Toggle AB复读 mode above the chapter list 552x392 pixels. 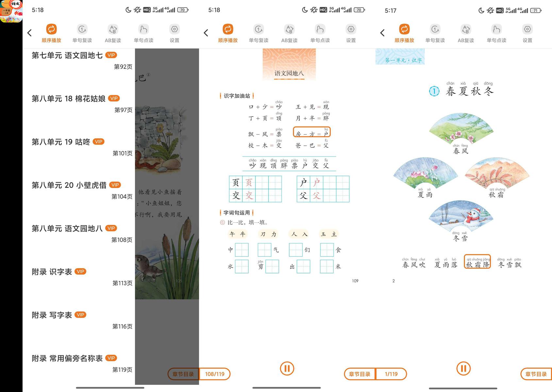[x=113, y=33]
